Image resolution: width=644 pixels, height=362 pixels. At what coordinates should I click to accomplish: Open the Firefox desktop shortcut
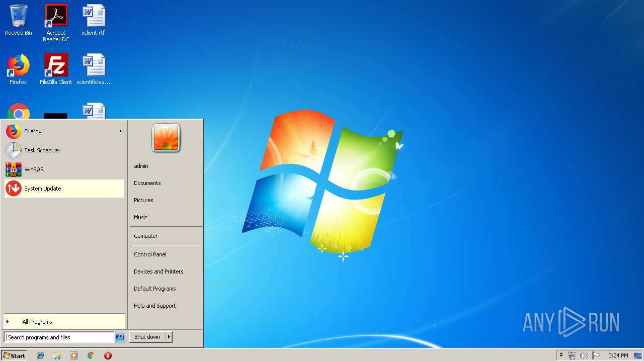(x=18, y=69)
